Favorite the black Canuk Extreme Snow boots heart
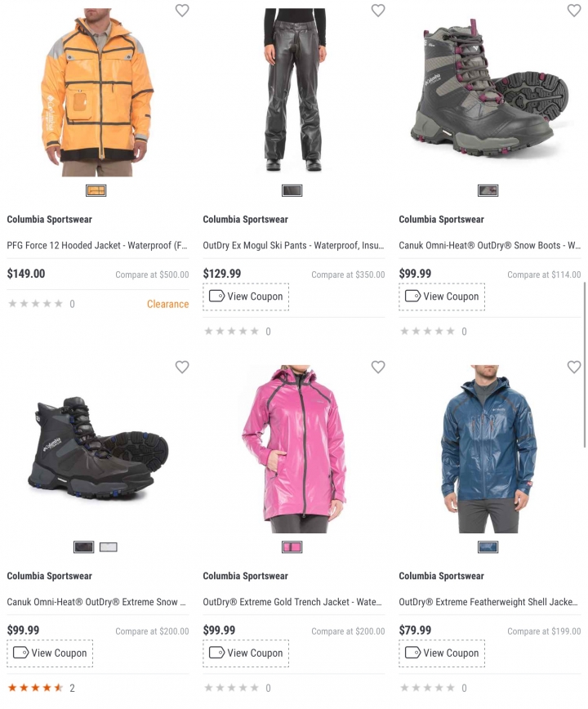 182,367
